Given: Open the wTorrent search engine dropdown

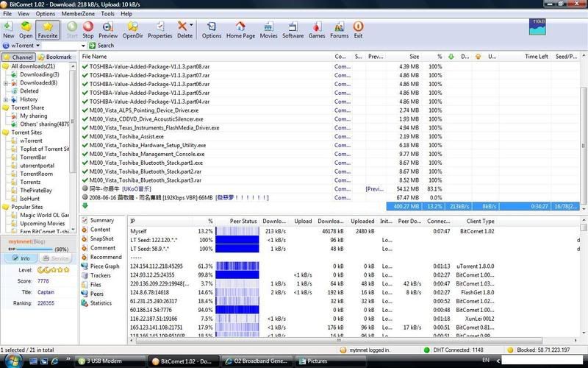Looking at the screenshot, I should (37, 46).
